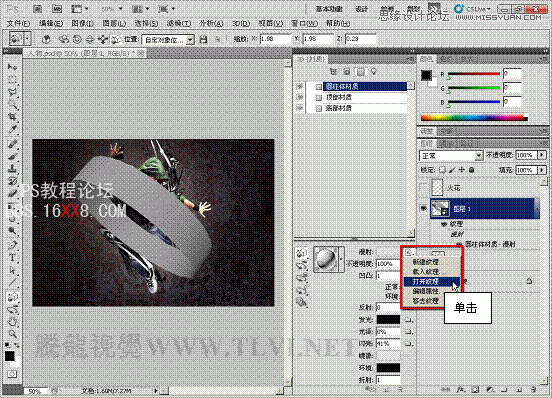This screenshot has width=552, height=398.
Task: Click the layer style fx icon
Action: (x=460, y=390)
